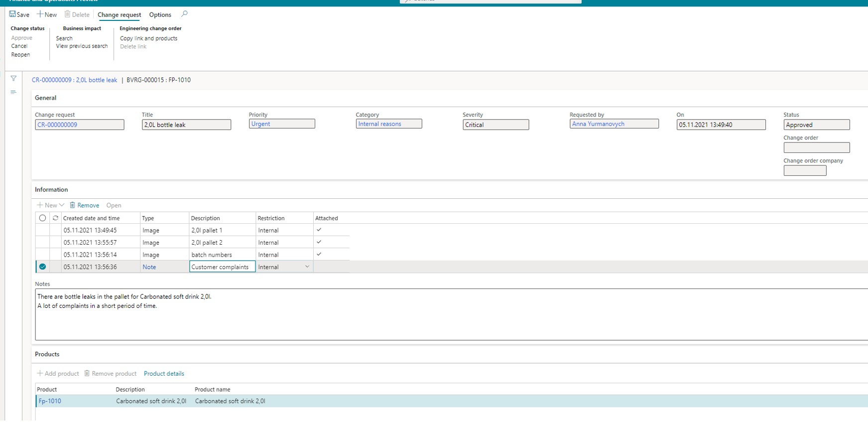868x422 pixels.
Task: Collapse the Information section header
Action: tap(51, 189)
